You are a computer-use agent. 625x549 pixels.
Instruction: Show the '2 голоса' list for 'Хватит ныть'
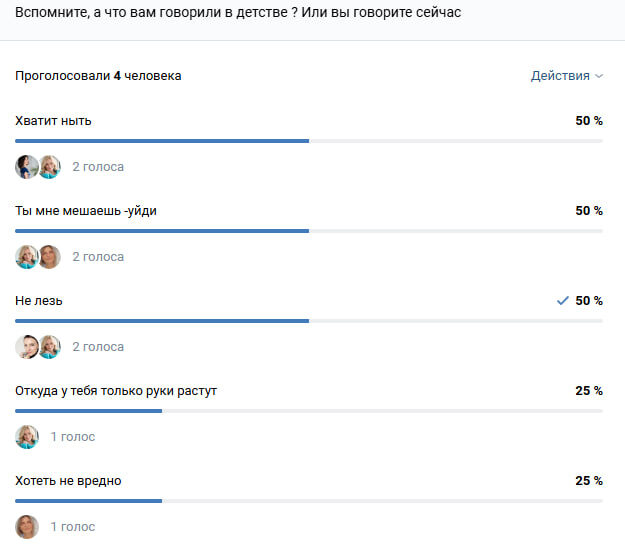click(x=98, y=167)
